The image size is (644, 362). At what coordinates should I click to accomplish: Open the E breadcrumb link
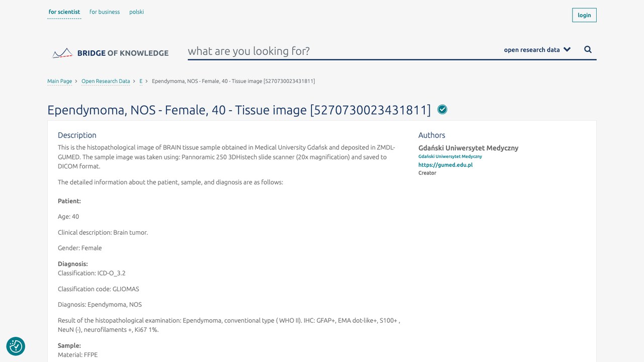[141, 81]
